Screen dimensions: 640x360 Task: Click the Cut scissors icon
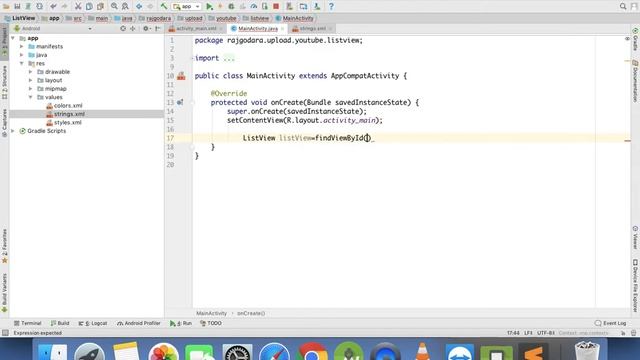[78, 7]
